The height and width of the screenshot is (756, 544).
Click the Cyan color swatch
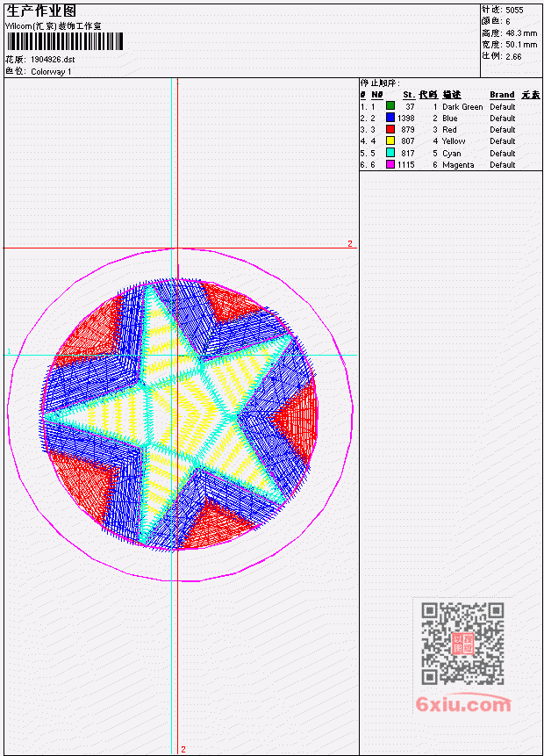pyautogui.click(x=390, y=153)
